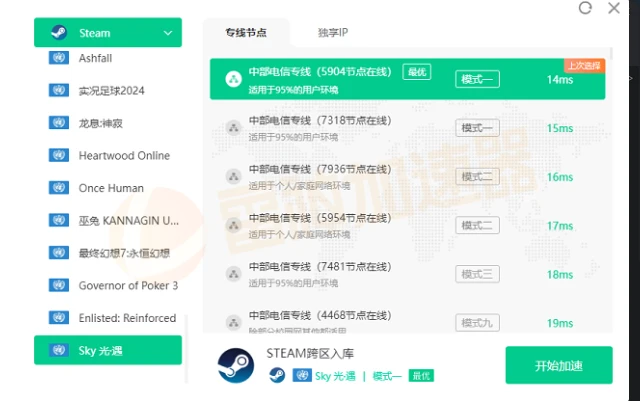
Task: Select the 中部电信专线 4468节点在线 line
Action: click(x=407, y=318)
